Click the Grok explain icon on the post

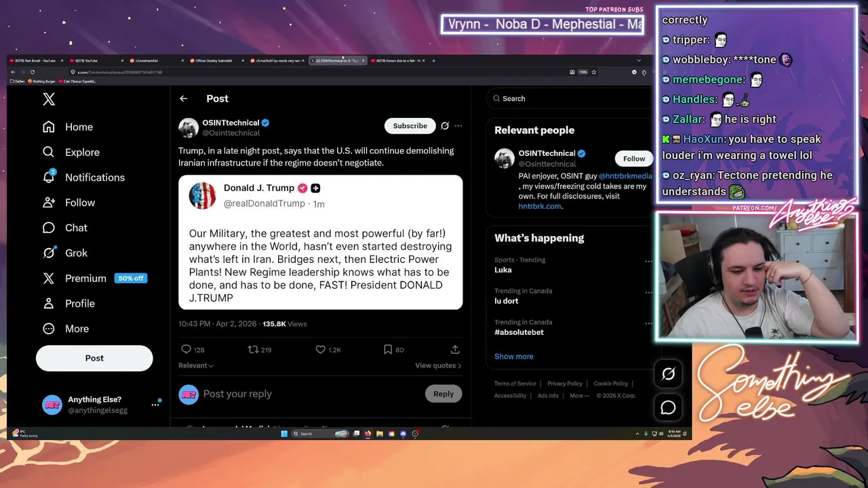tap(445, 125)
